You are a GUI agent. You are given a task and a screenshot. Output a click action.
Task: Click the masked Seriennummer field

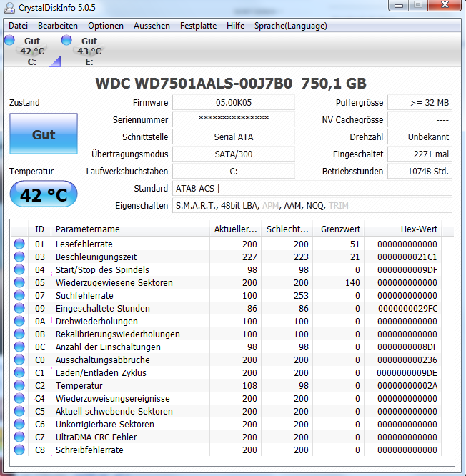[234, 119]
